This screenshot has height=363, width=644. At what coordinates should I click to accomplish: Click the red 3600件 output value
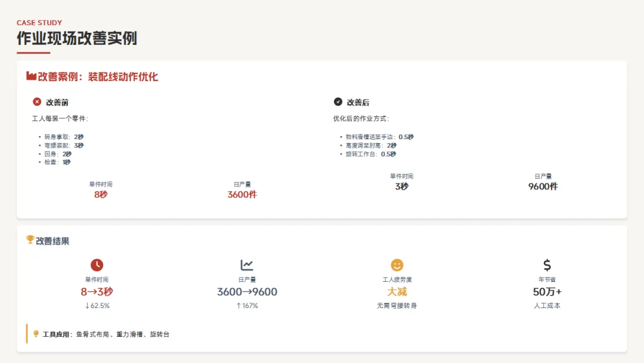pyautogui.click(x=242, y=195)
